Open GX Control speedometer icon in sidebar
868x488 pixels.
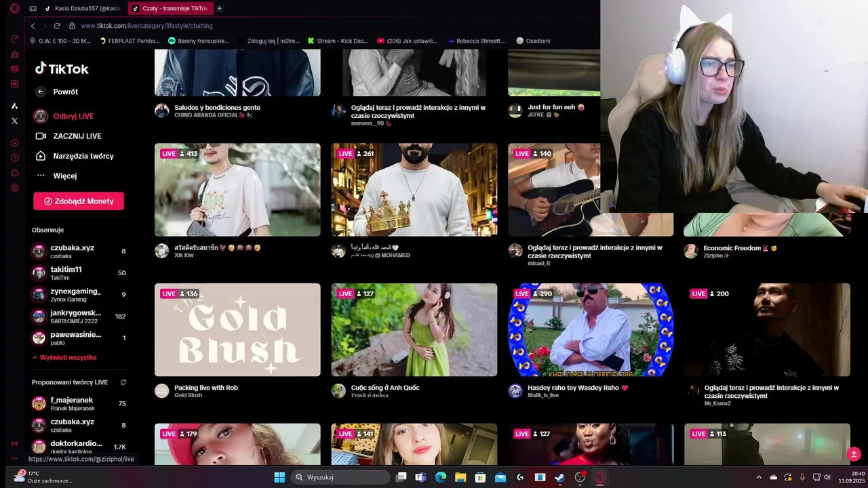[x=15, y=39]
